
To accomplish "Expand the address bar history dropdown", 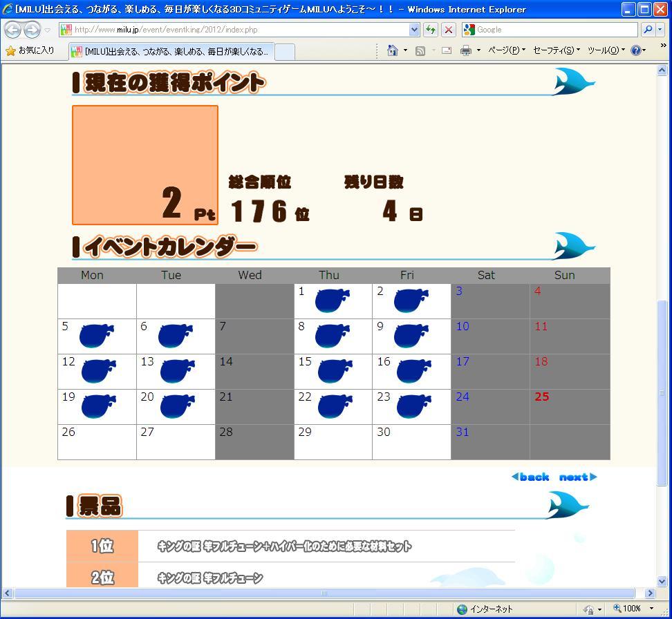I will 414,30.
